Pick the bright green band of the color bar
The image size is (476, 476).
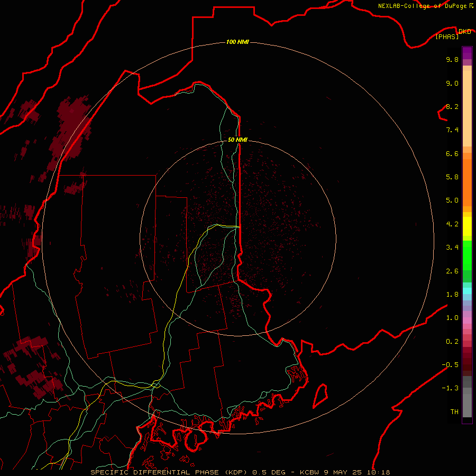coord(467,255)
